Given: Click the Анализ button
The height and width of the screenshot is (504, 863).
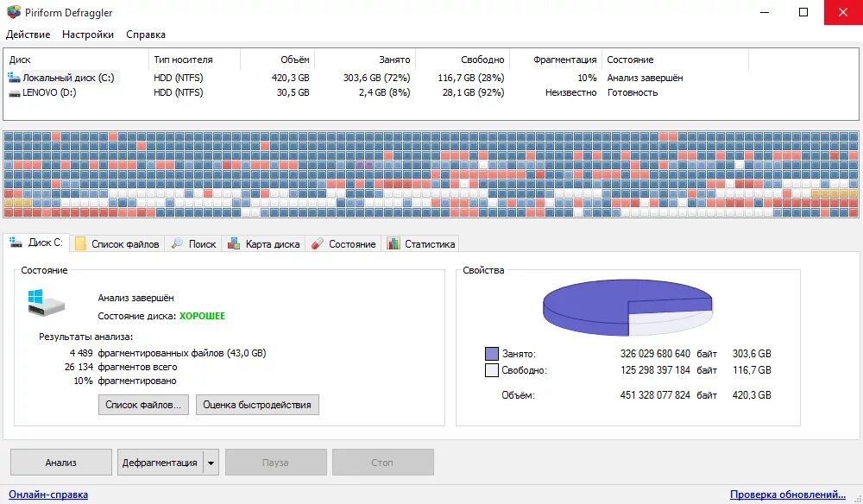Looking at the screenshot, I should click(61, 463).
